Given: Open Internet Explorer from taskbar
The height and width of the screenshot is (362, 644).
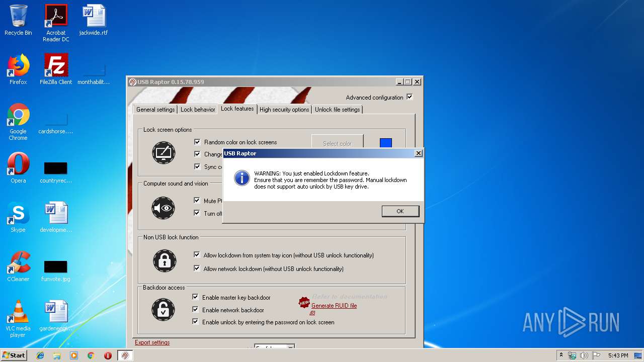Looking at the screenshot, I should (40, 355).
